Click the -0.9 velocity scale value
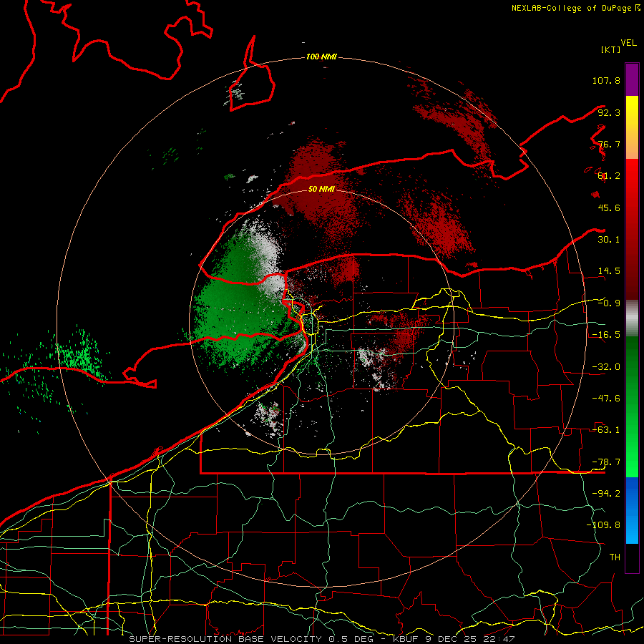Screen dimensions: 644x644 tap(609, 303)
